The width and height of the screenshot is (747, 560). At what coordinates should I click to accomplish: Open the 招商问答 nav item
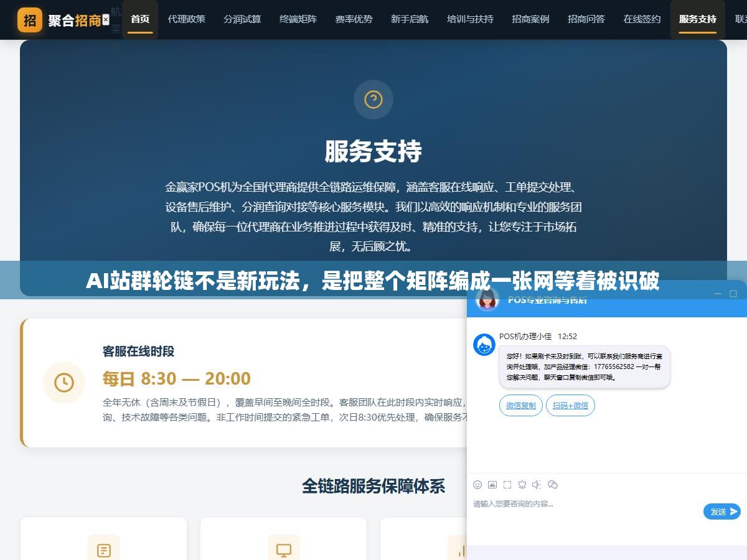click(586, 19)
